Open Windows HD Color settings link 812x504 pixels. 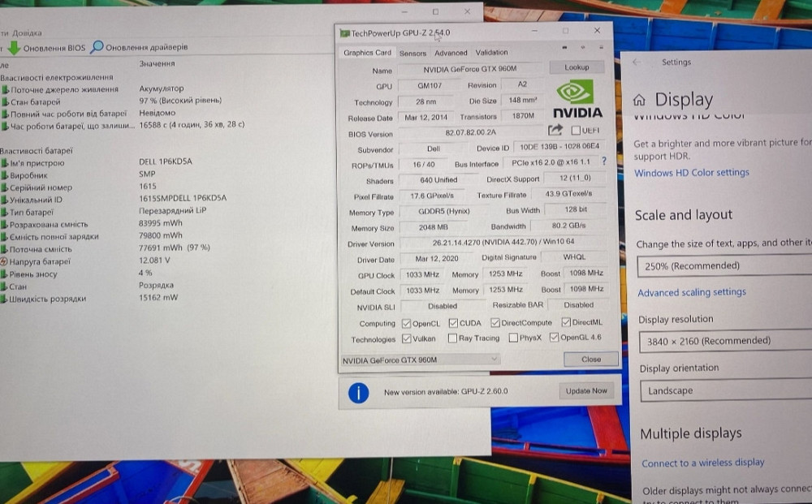[x=691, y=173]
